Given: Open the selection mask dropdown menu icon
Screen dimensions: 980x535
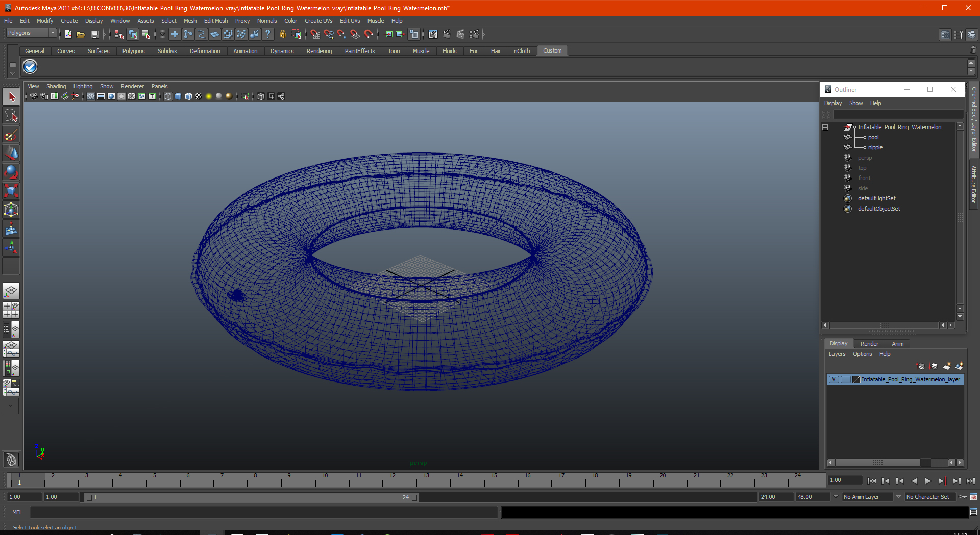Looking at the screenshot, I should pyautogui.click(x=162, y=34).
